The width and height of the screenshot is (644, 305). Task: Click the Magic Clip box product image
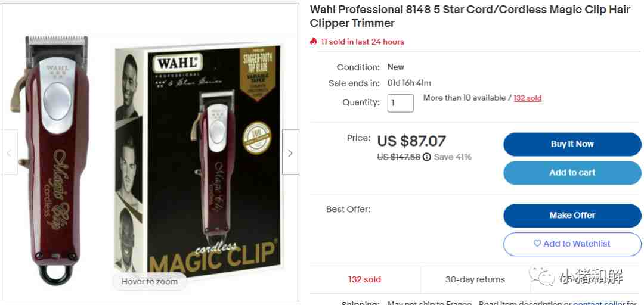coord(198,160)
